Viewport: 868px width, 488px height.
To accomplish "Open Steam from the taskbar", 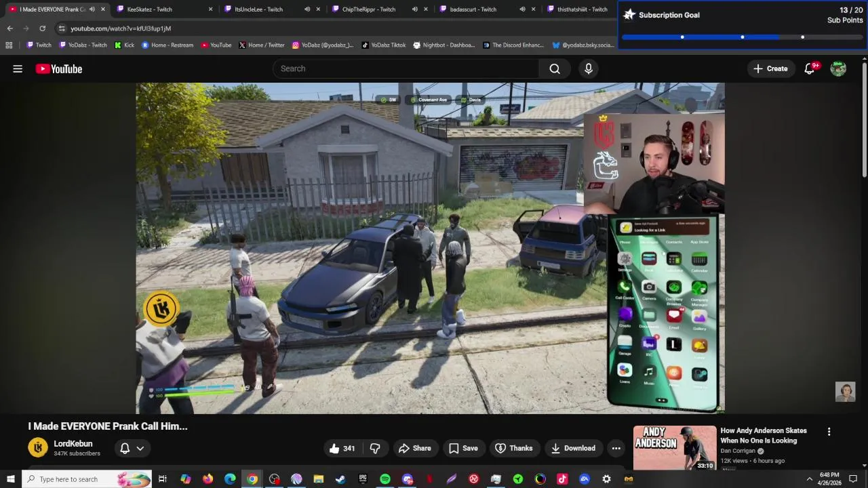I will click(340, 479).
